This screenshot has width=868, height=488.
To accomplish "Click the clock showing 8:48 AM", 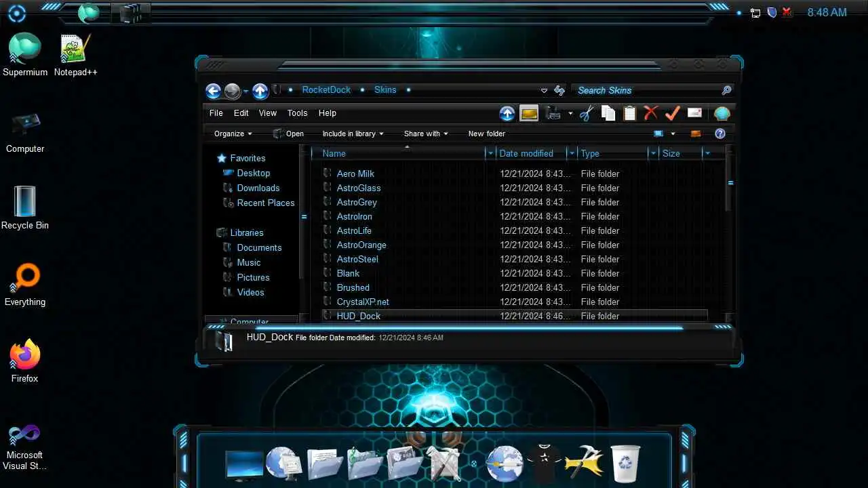I will (x=827, y=12).
